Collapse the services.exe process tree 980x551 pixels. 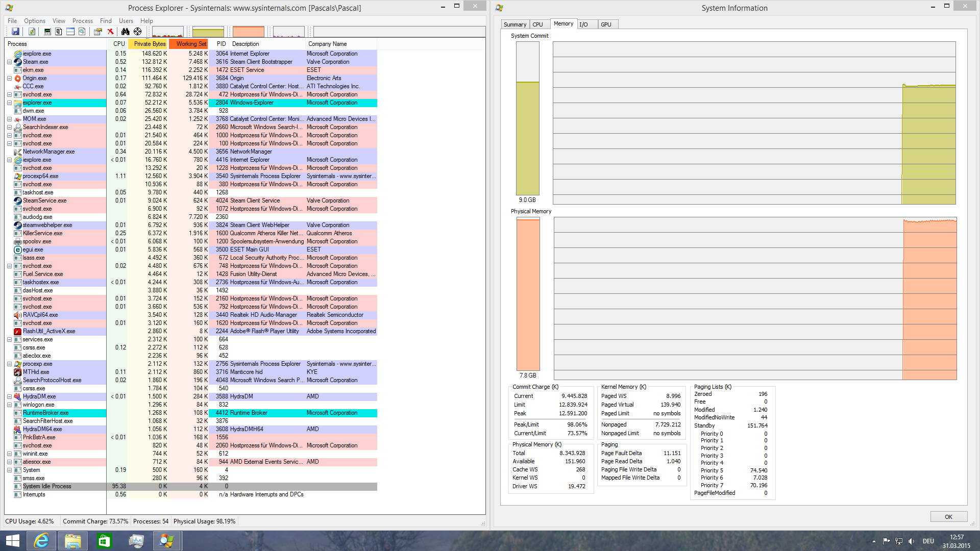pos(9,339)
